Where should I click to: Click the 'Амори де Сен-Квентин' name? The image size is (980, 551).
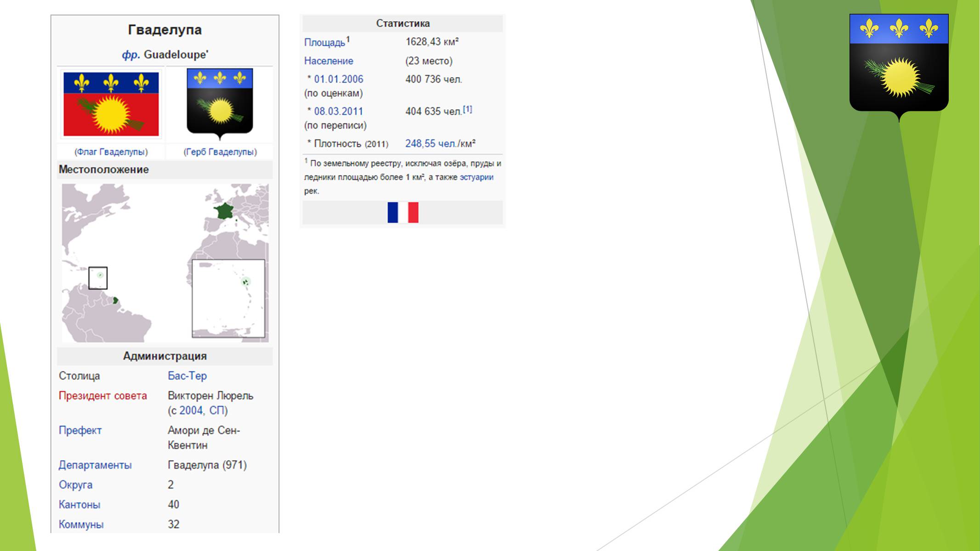click(204, 438)
